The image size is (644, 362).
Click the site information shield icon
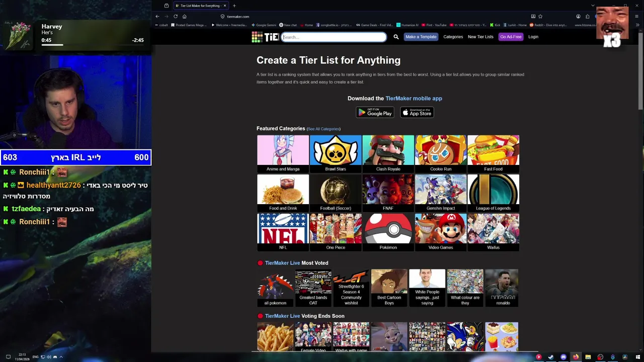pos(222,16)
